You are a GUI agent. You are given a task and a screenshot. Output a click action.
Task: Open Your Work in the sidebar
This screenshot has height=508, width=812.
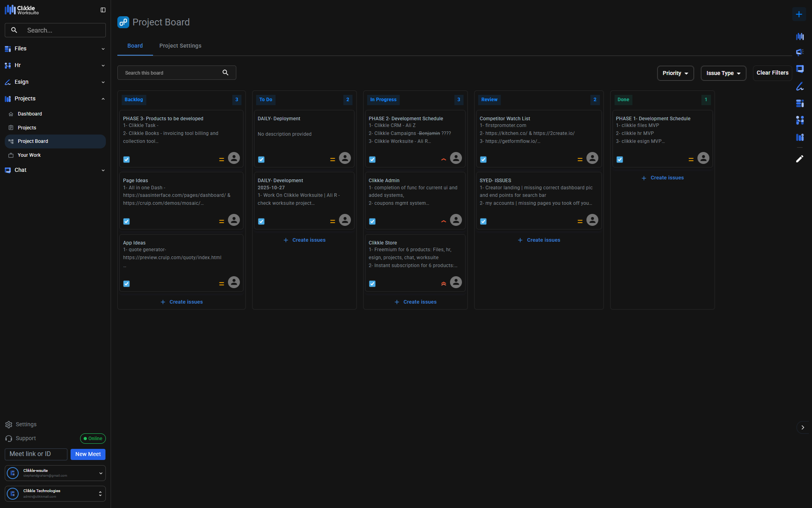(29, 155)
